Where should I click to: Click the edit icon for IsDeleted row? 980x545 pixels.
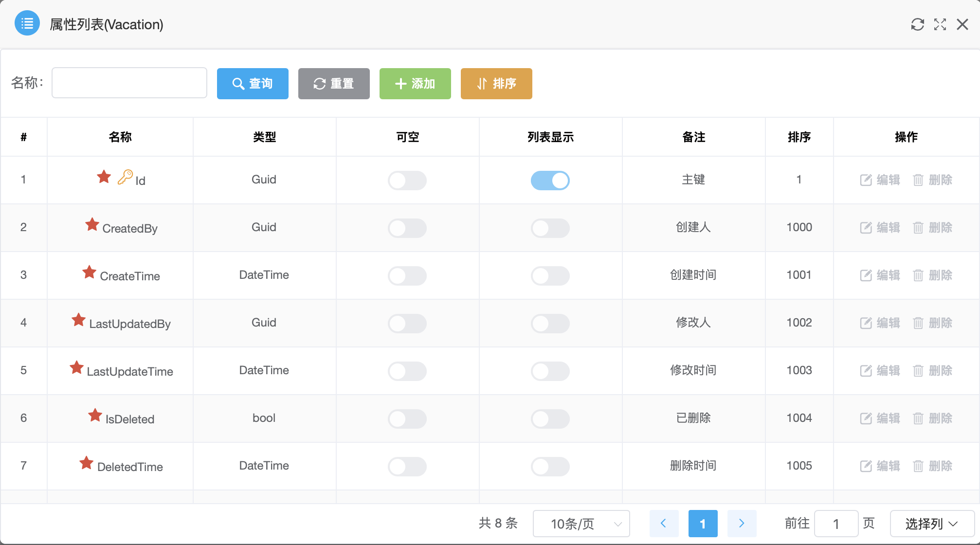tap(866, 418)
